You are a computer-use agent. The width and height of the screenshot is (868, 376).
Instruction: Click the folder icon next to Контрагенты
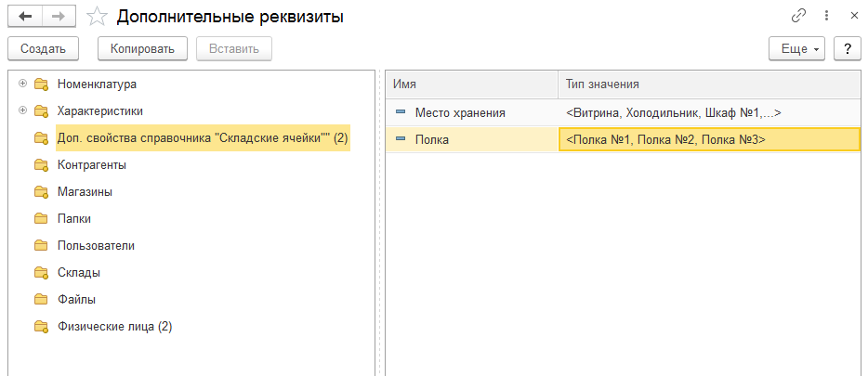coord(41,165)
